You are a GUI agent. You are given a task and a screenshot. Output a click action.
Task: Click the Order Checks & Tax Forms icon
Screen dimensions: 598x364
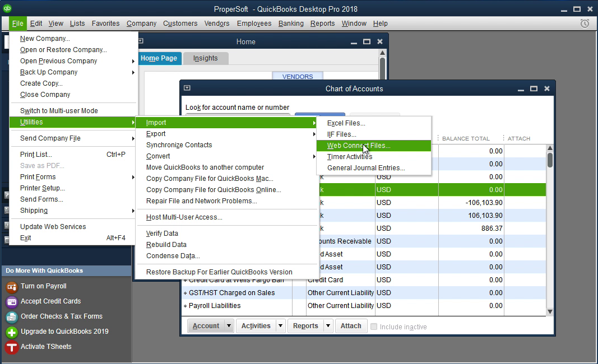point(12,317)
